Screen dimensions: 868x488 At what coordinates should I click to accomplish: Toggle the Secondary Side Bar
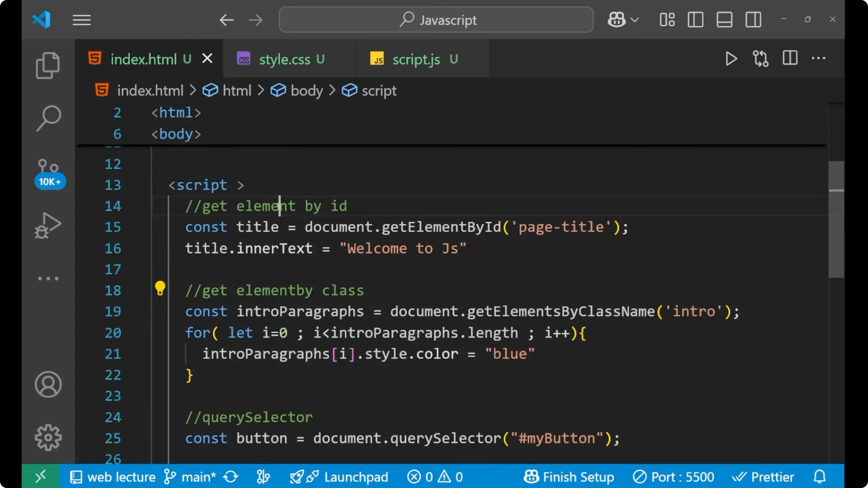(753, 19)
